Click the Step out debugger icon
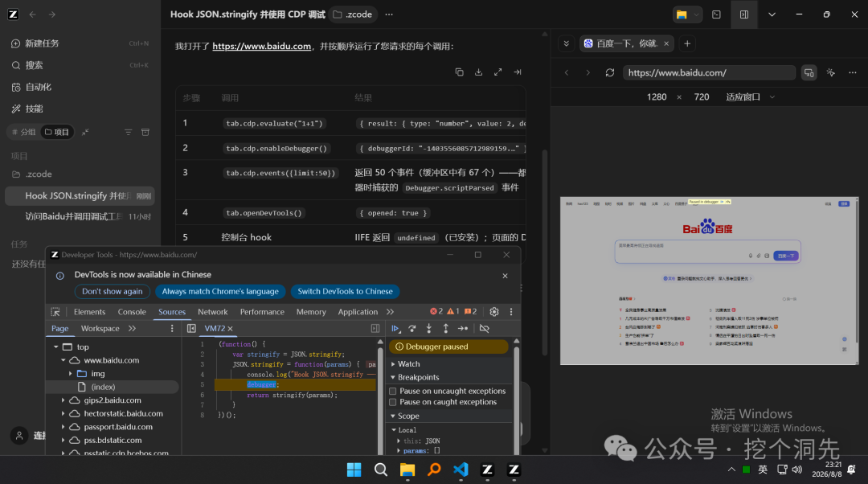Screen dimensions: 868x484 tap(445, 328)
